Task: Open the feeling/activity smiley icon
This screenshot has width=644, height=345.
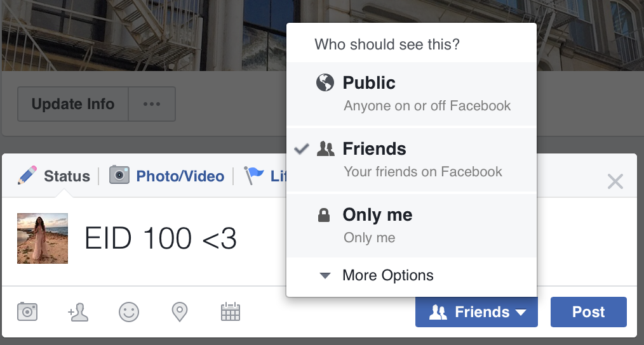Action: [129, 311]
